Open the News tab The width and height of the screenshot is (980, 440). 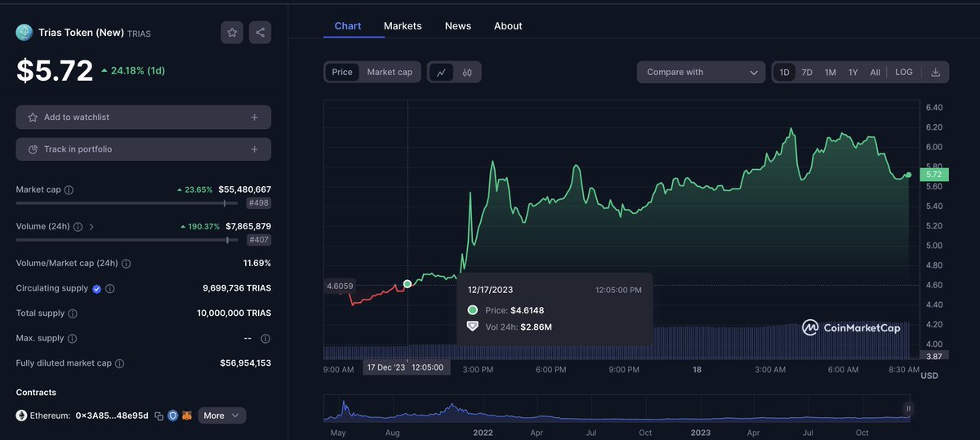[458, 26]
